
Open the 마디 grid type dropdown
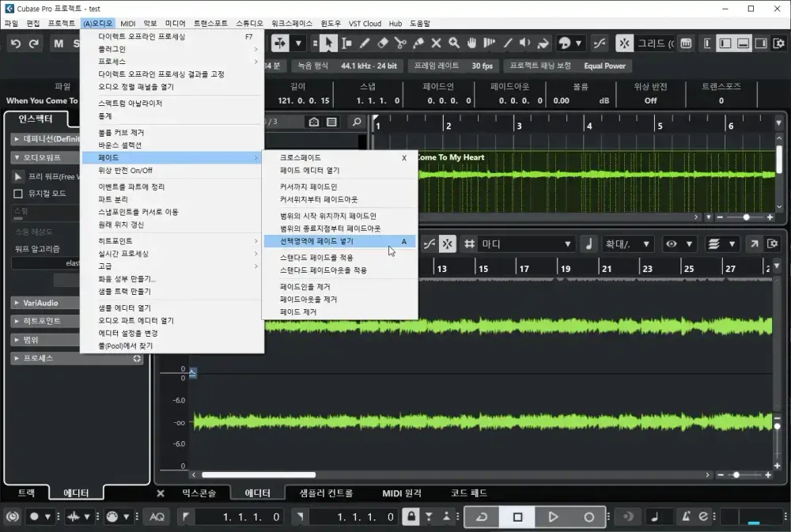pos(526,244)
